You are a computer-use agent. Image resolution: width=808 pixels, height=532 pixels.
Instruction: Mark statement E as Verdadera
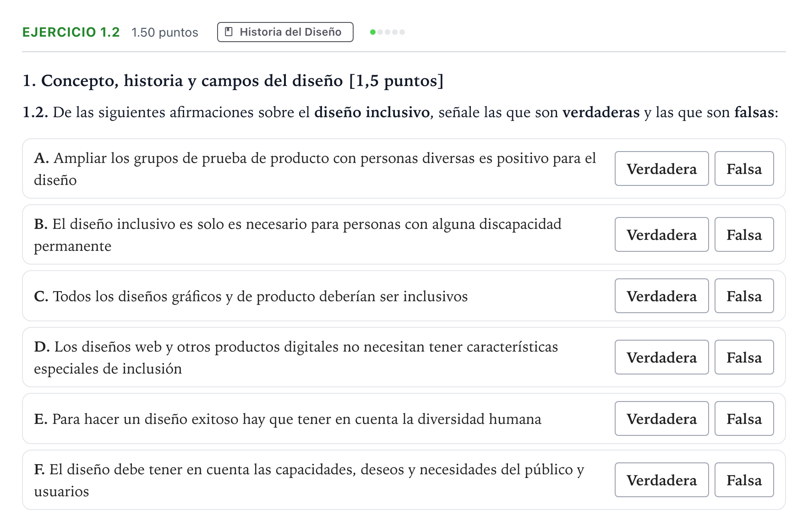[x=661, y=418]
